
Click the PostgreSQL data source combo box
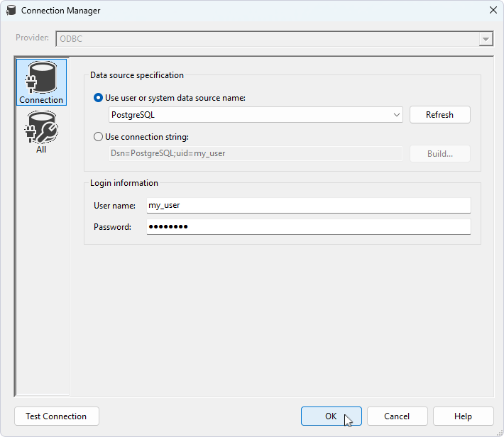(x=248, y=114)
